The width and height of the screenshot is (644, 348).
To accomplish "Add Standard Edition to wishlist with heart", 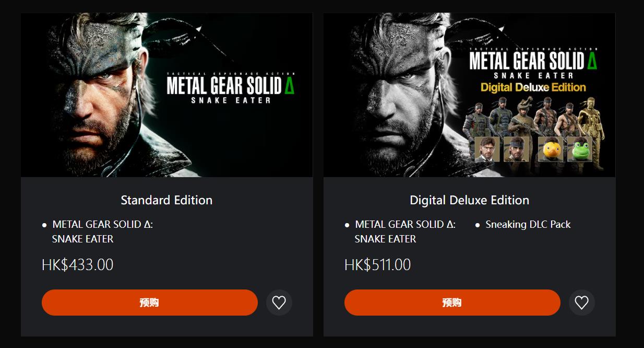I will (x=279, y=303).
